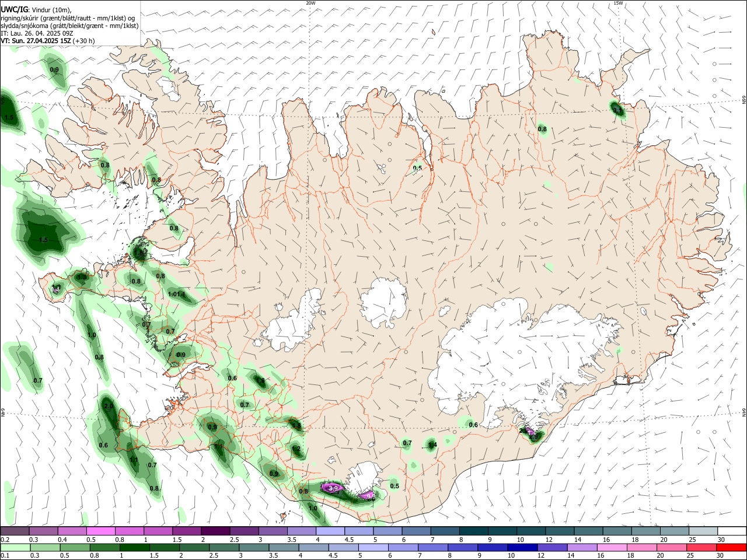Click the "0.9" value in the top-left green patch

pyautogui.click(x=54, y=69)
